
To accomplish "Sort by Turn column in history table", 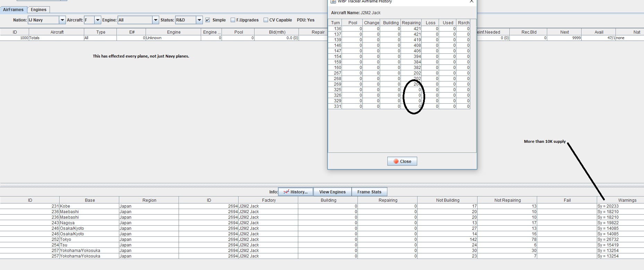I will click(x=335, y=23).
